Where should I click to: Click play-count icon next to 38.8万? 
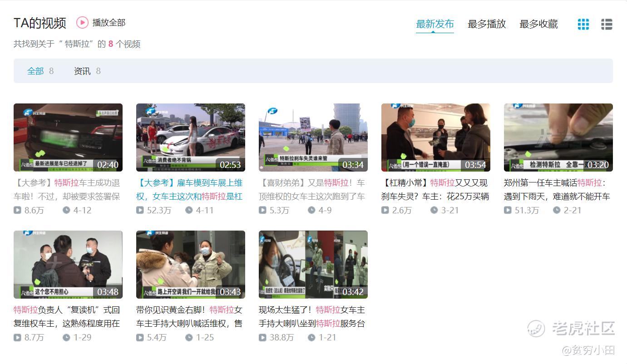pyautogui.click(x=262, y=337)
